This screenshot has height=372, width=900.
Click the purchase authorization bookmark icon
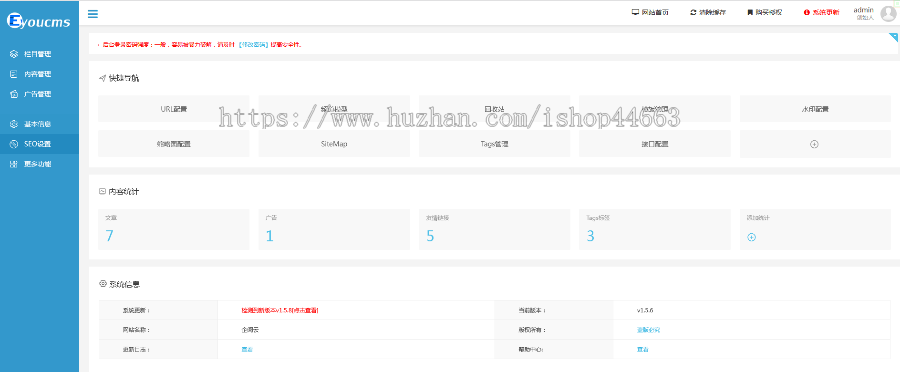coord(750,12)
